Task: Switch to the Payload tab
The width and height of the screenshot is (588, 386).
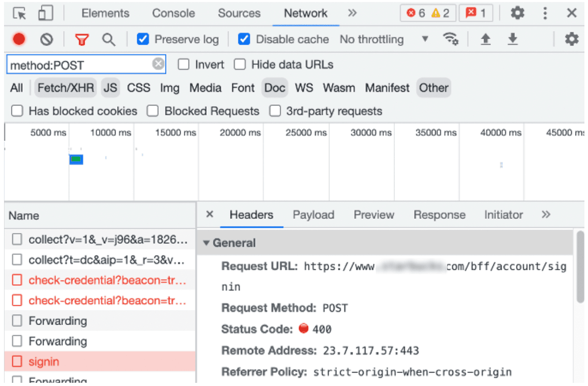Action: point(313,215)
